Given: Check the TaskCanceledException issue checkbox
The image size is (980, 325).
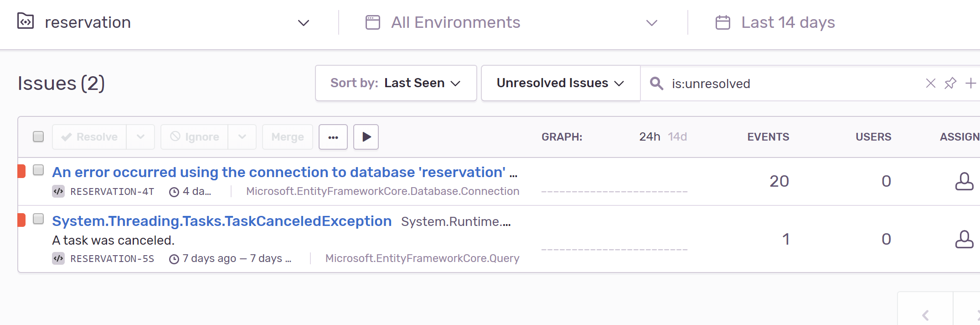Looking at the screenshot, I should (x=38, y=219).
